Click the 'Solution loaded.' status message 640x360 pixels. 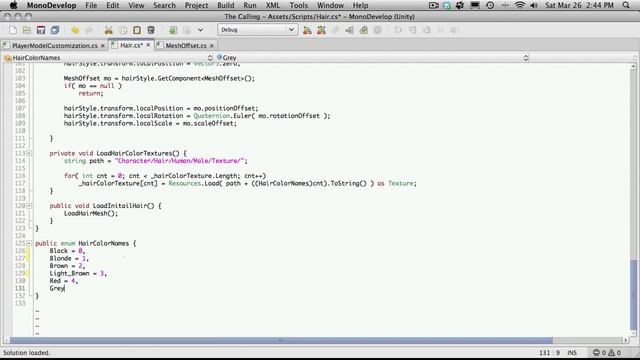[27, 353]
